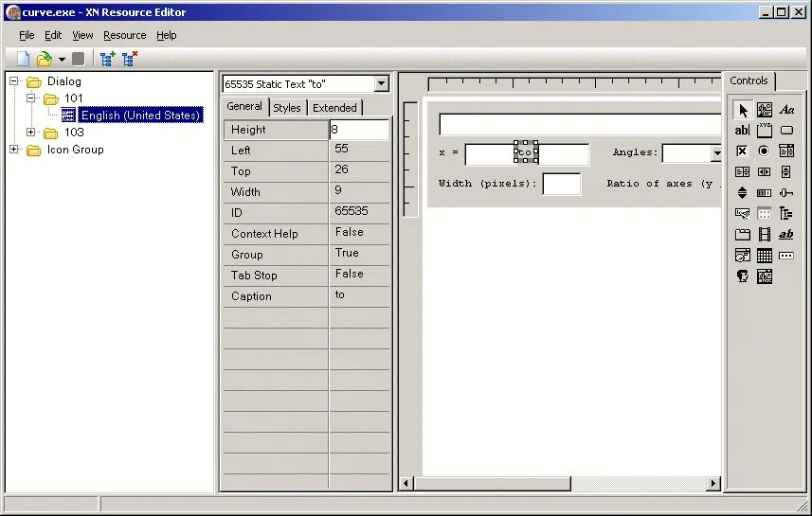Collapse the 101 folder node
This screenshot has height=516, width=812.
point(31,98)
